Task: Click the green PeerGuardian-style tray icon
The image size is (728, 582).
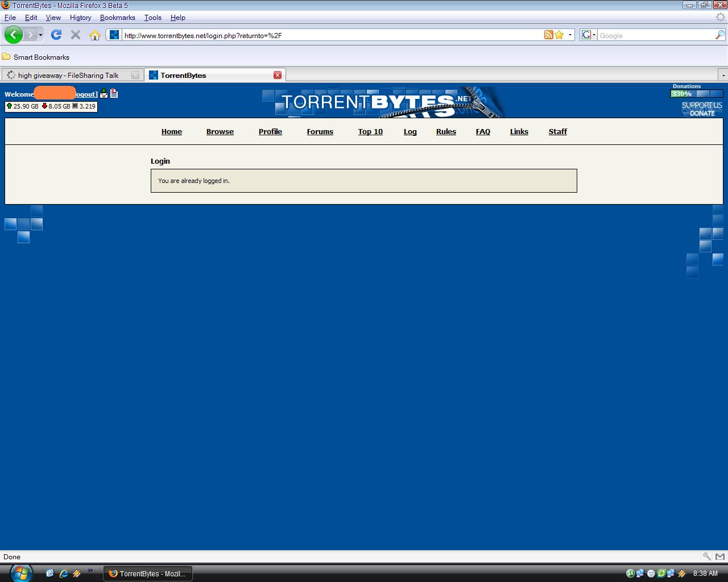Action: point(661,573)
